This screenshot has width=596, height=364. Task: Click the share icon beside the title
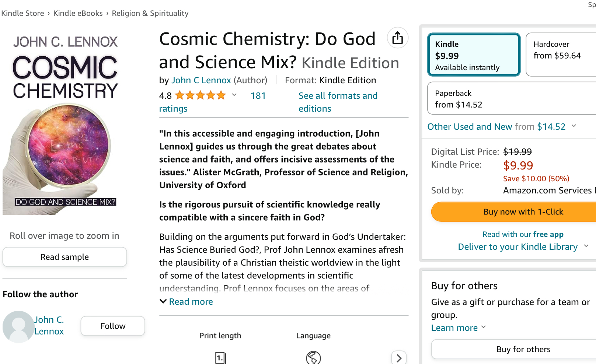click(397, 38)
